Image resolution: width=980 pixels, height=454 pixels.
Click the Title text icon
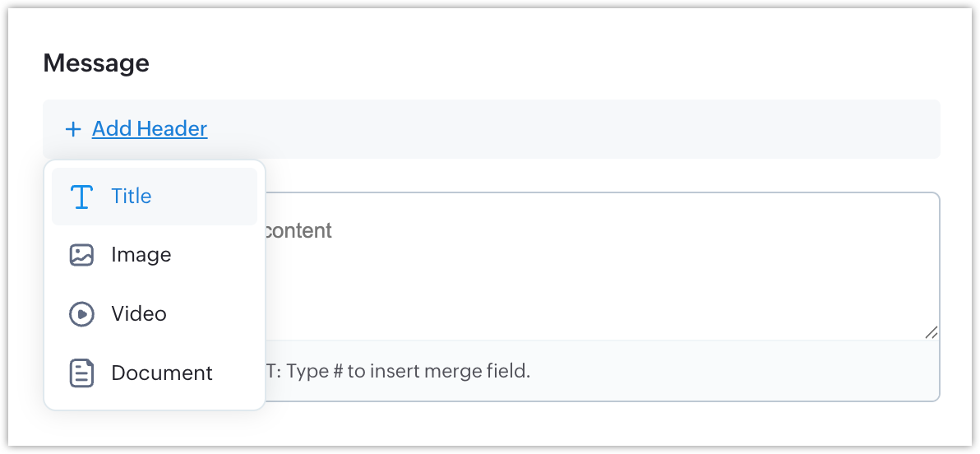click(x=81, y=197)
